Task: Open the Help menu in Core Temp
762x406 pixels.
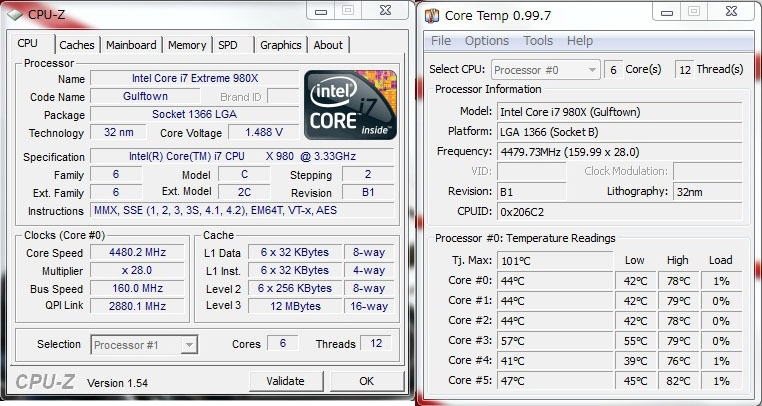Action: pos(580,41)
